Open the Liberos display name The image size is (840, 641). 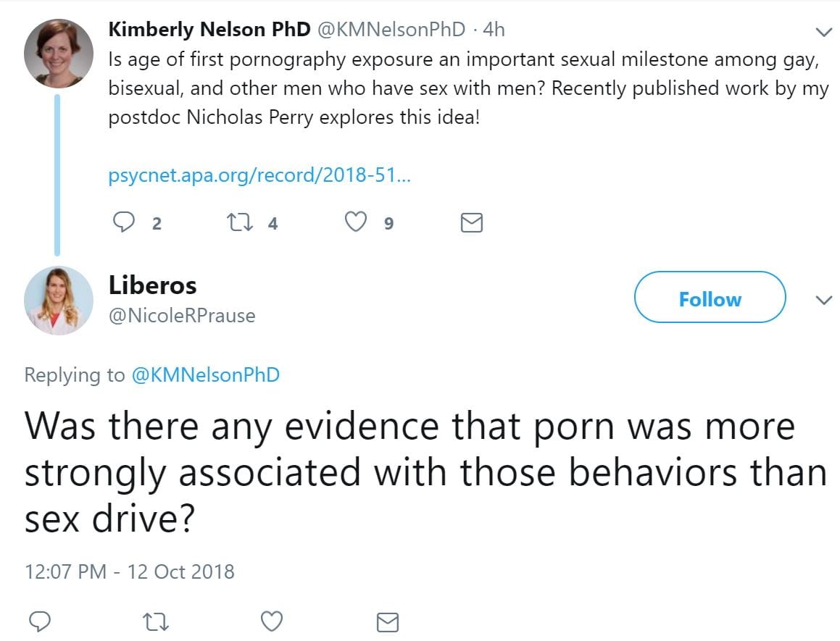[153, 285]
